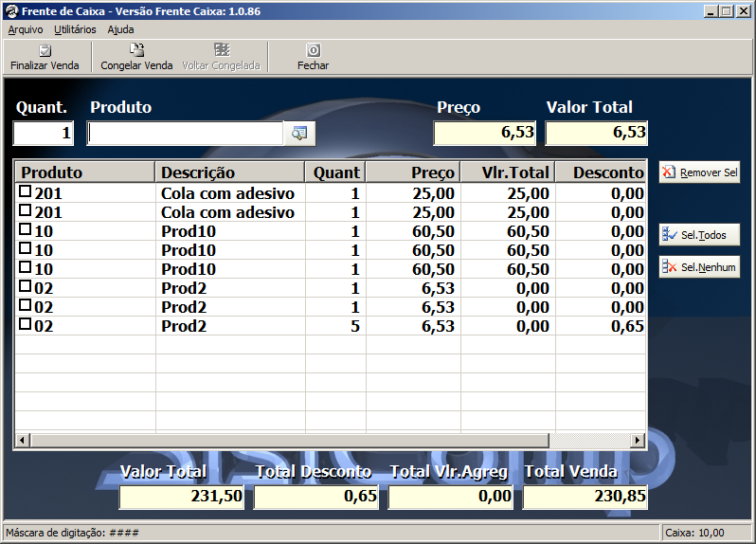Click the quantity 5 cell of Prod2

pyautogui.click(x=335, y=326)
